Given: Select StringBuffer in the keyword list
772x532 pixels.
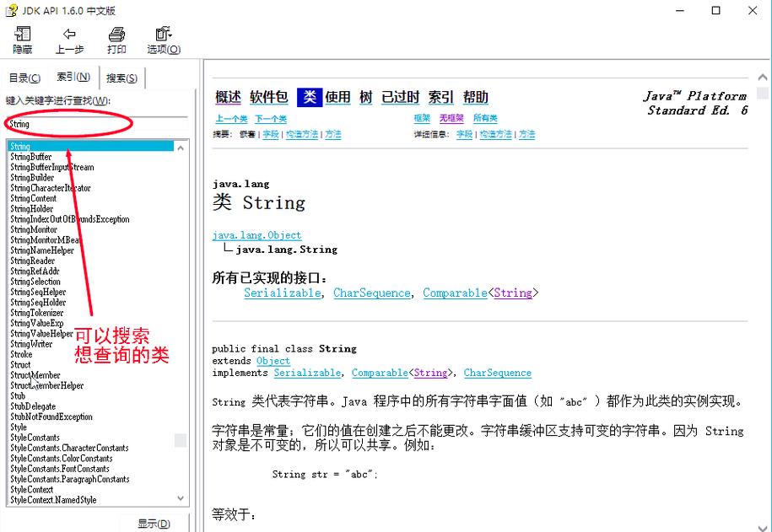Looking at the screenshot, I should click(x=32, y=156).
